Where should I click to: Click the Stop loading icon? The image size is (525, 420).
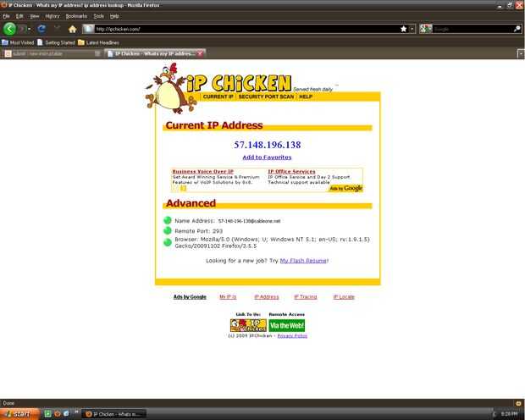coord(57,28)
